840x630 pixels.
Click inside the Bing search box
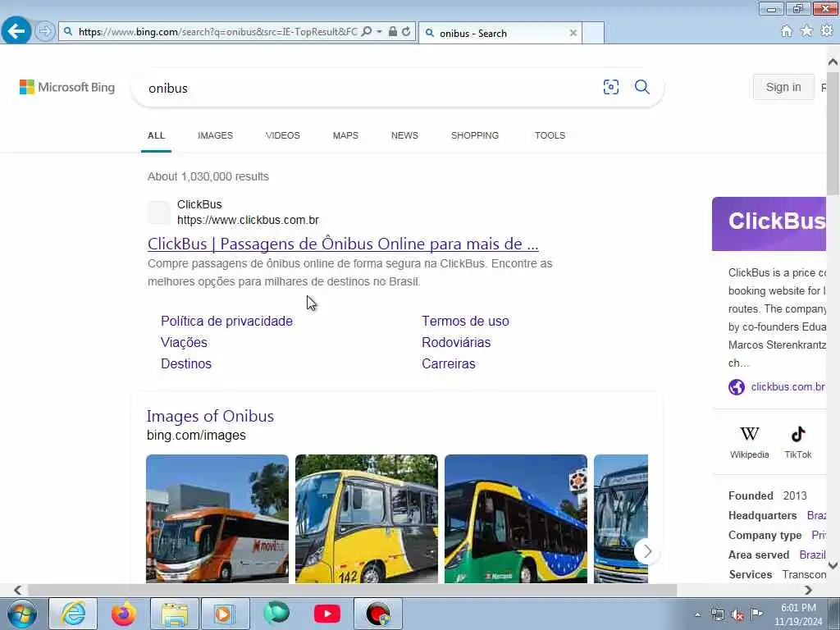pyautogui.click(x=370, y=88)
